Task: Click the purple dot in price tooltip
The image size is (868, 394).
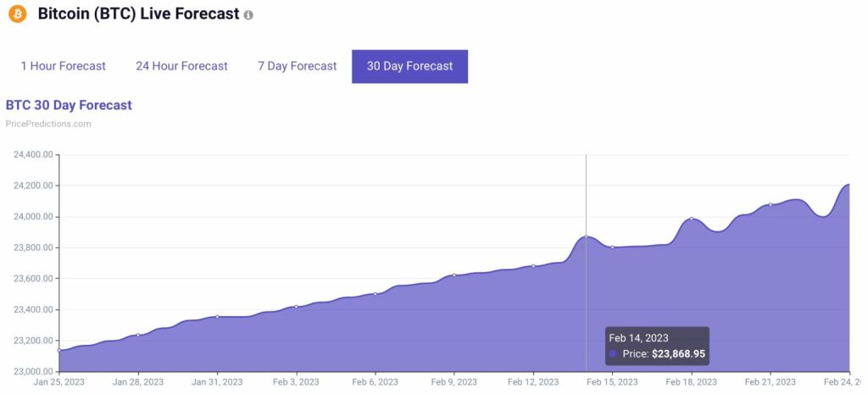Action: pos(613,354)
